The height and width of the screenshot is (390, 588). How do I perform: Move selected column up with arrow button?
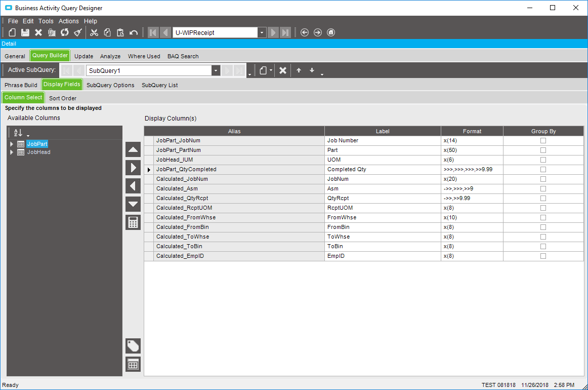tap(133, 149)
